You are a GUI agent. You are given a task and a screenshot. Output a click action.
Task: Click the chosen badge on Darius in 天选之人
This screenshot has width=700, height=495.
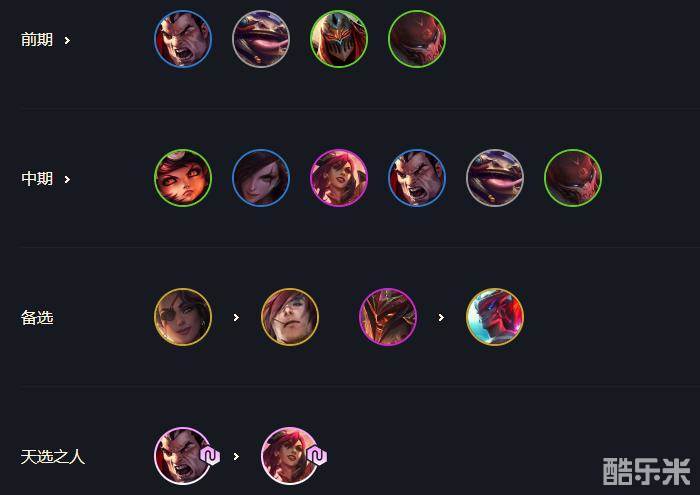point(210,456)
